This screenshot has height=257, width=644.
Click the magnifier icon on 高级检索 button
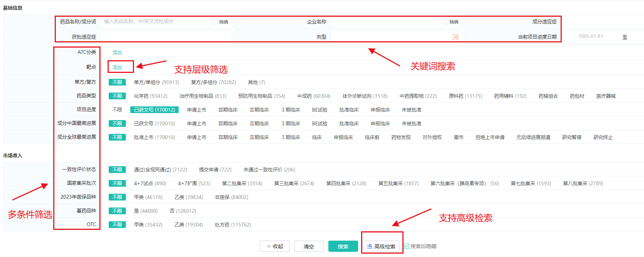click(x=369, y=246)
